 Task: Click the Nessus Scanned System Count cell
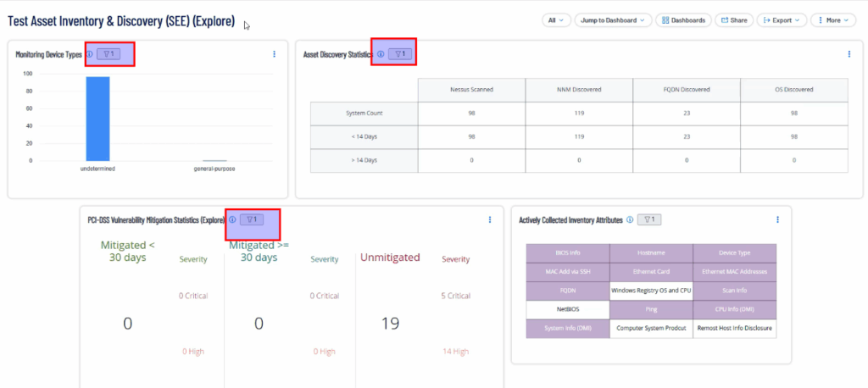click(471, 113)
